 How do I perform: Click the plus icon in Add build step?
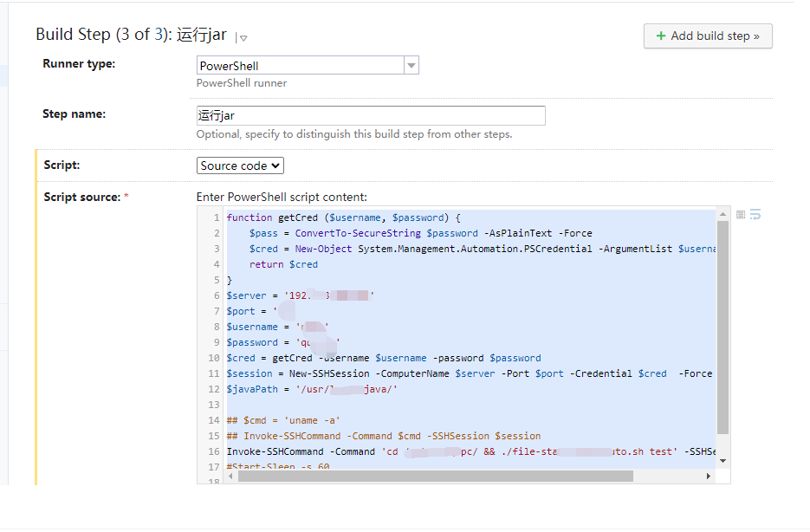coord(661,36)
